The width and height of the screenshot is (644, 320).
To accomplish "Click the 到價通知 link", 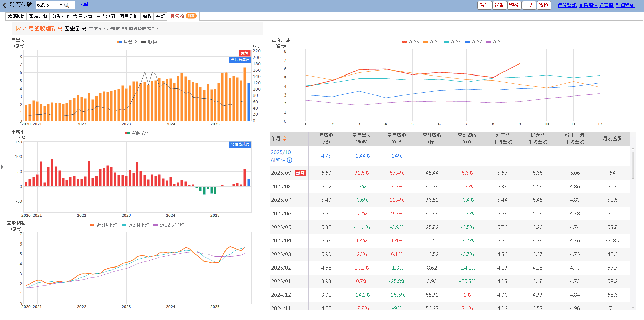I will click(x=625, y=5).
